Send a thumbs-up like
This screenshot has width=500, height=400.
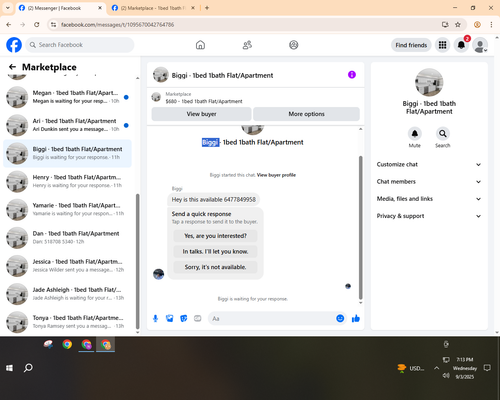point(356,319)
